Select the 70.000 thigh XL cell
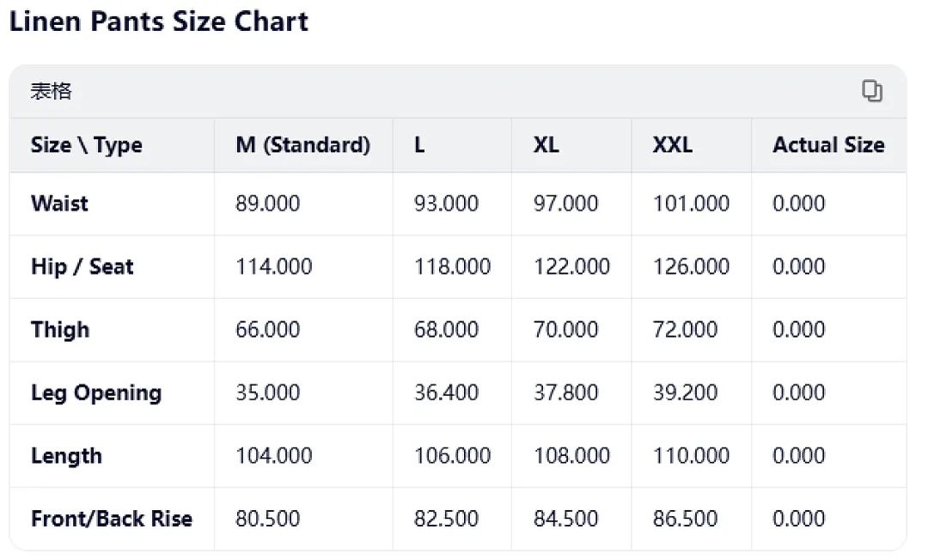Image resolution: width=928 pixels, height=560 pixels. click(565, 329)
